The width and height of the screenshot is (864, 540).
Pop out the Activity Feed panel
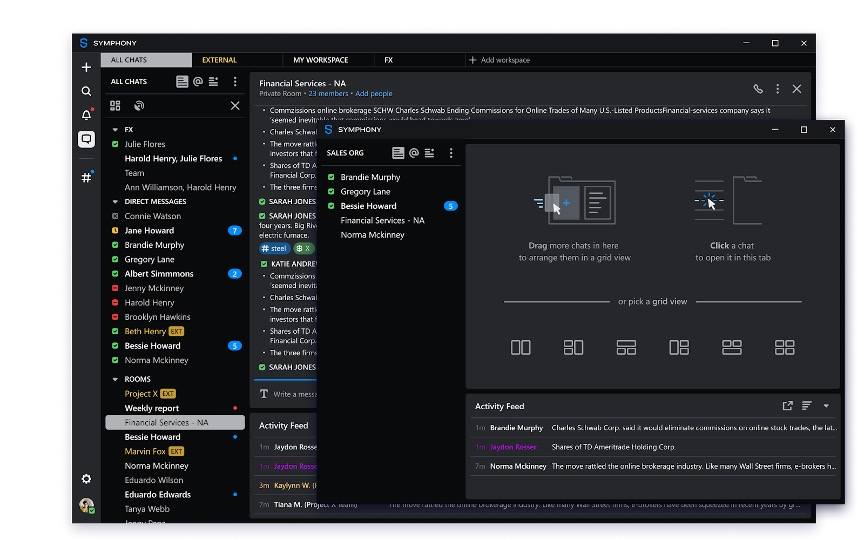click(x=788, y=406)
